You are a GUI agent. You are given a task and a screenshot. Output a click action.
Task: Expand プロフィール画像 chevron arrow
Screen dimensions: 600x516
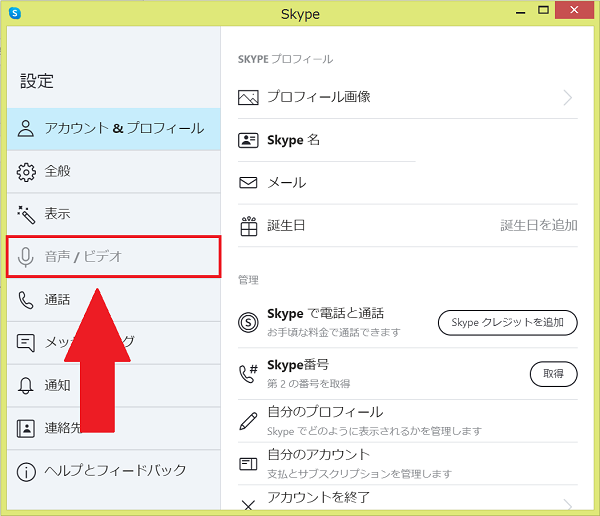568,98
